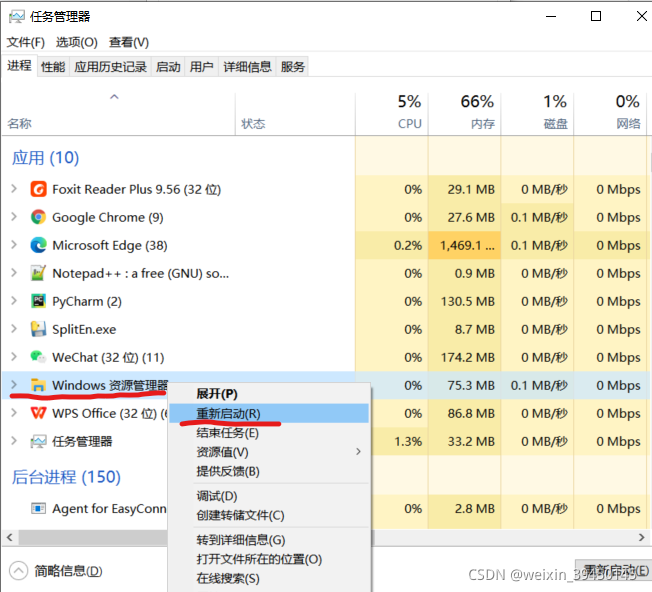
Task: Open the 选项(O) menu
Action: (77, 42)
